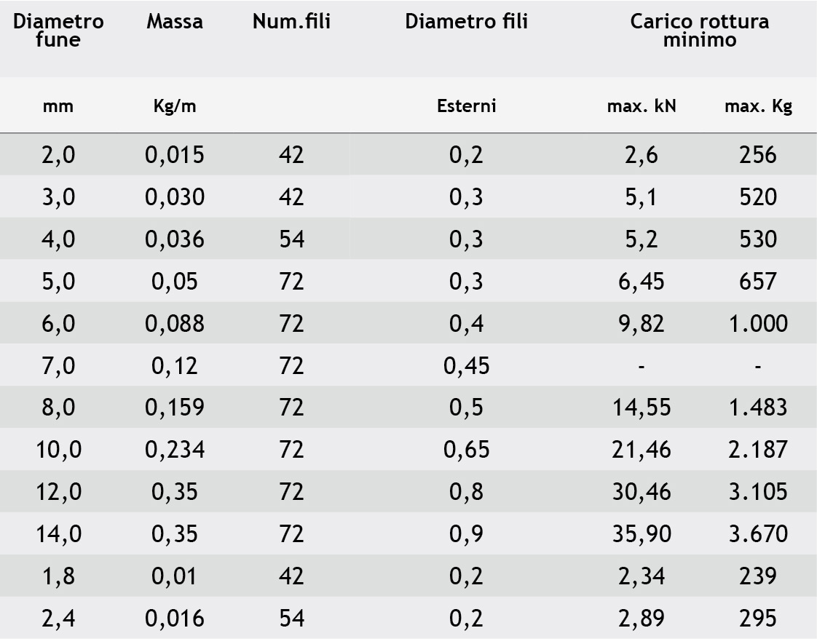This screenshot has width=817, height=644.
Task: Click the mass value 0,015
Action: tap(175, 155)
